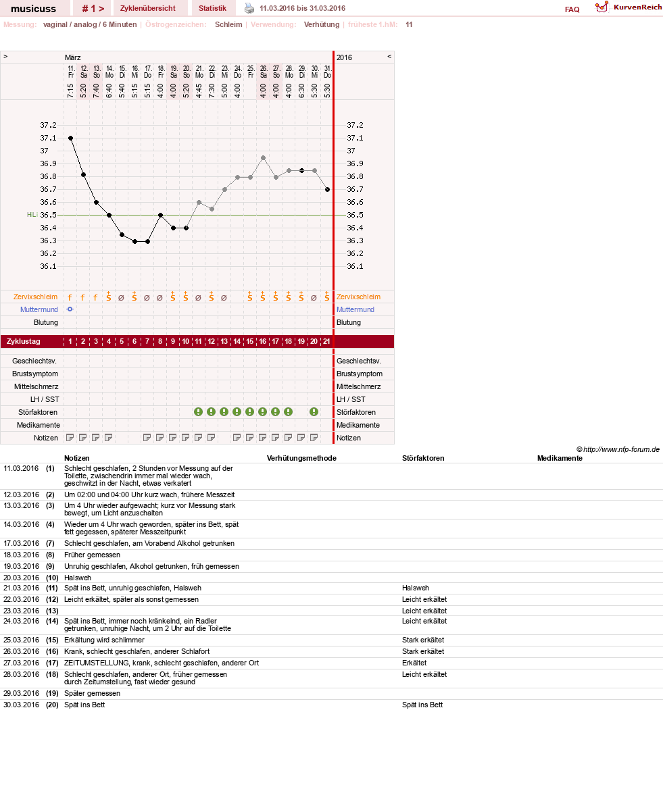
Task: Click the 'Stark erkältet' entry for 25.03.2016
Action: pos(423,640)
